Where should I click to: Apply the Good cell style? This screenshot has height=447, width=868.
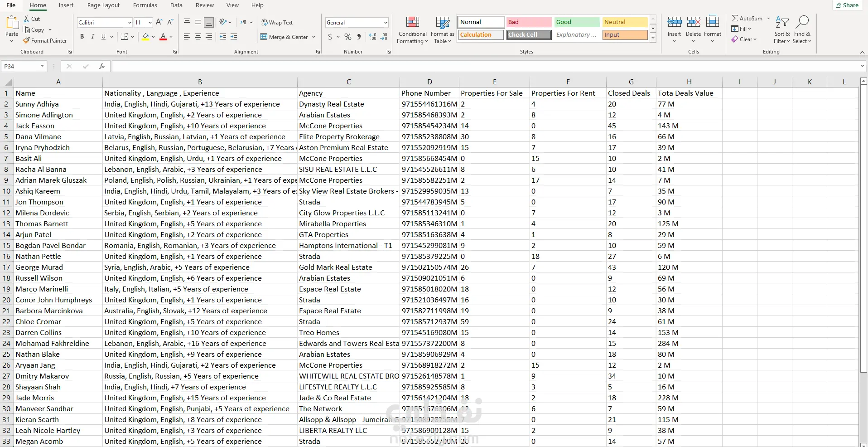point(577,22)
